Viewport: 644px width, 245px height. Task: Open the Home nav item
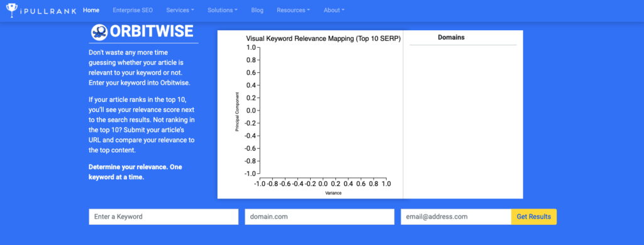click(x=91, y=10)
